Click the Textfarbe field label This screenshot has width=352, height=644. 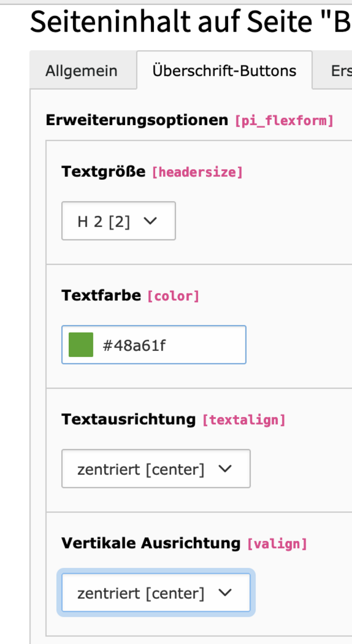[101, 295]
